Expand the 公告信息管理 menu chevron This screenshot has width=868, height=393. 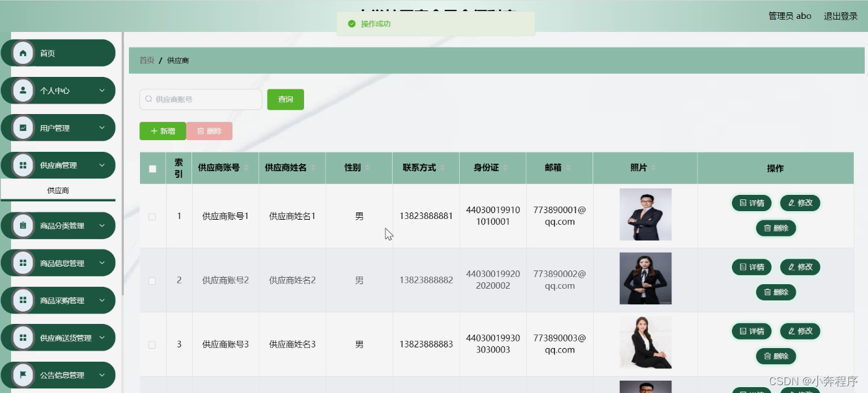(102, 375)
